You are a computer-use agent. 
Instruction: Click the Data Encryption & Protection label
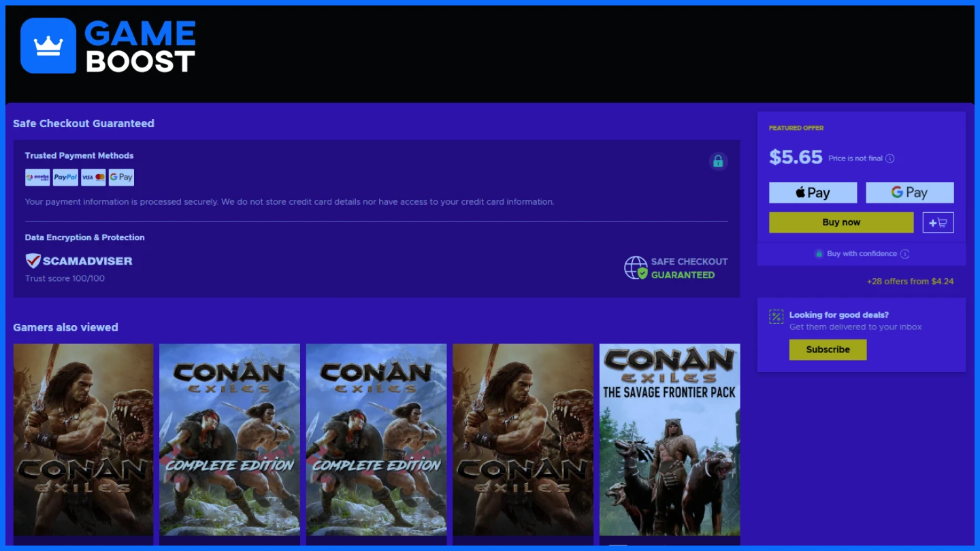(84, 237)
